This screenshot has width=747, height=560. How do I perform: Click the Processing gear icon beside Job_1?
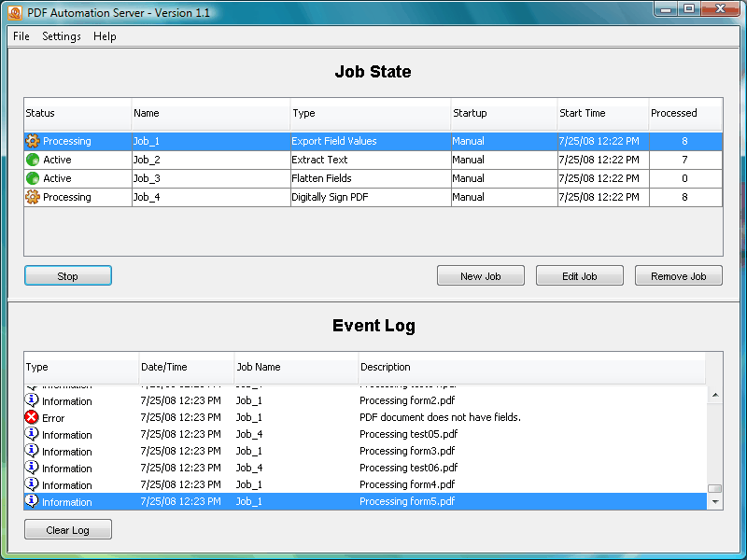click(x=32, y=141)
